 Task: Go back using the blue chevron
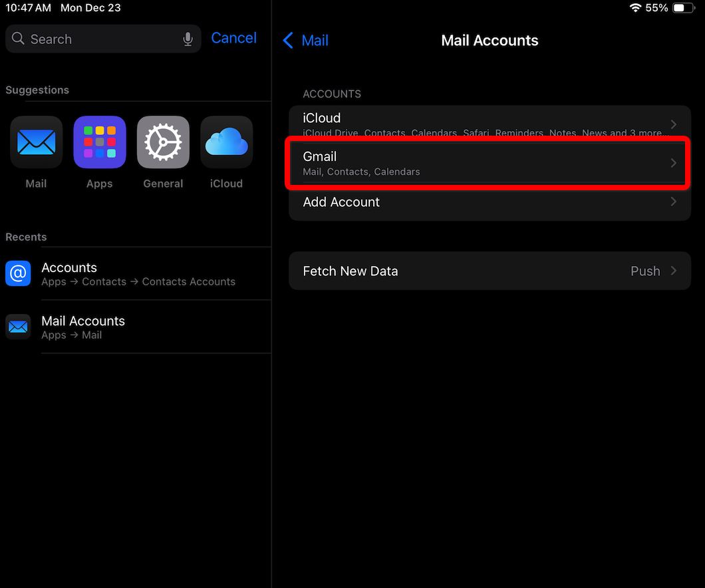click(288, 41)
